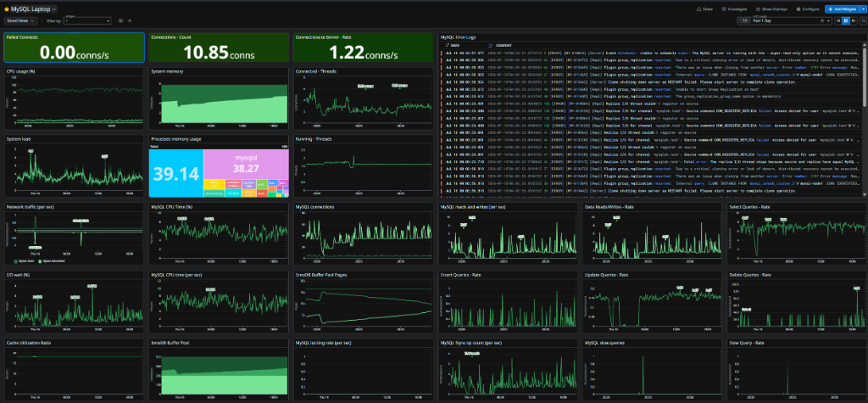
Task: Click the CPU usage (%) widget title
Action: (20, 71)
